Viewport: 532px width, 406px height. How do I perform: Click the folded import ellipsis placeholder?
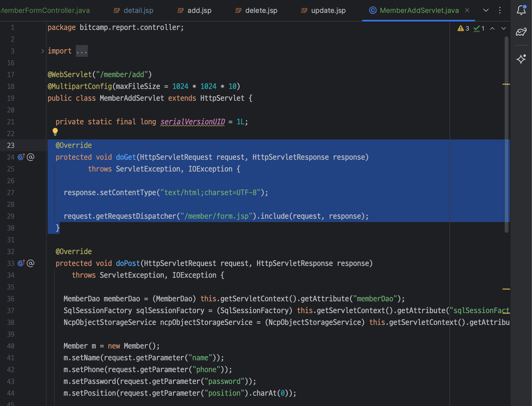81,51
